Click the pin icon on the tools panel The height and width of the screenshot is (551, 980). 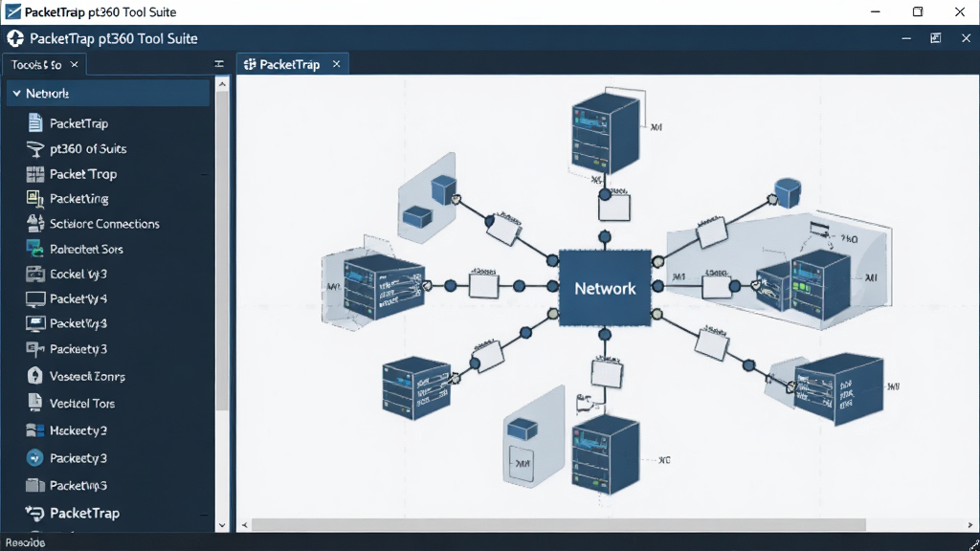(219, 64)
